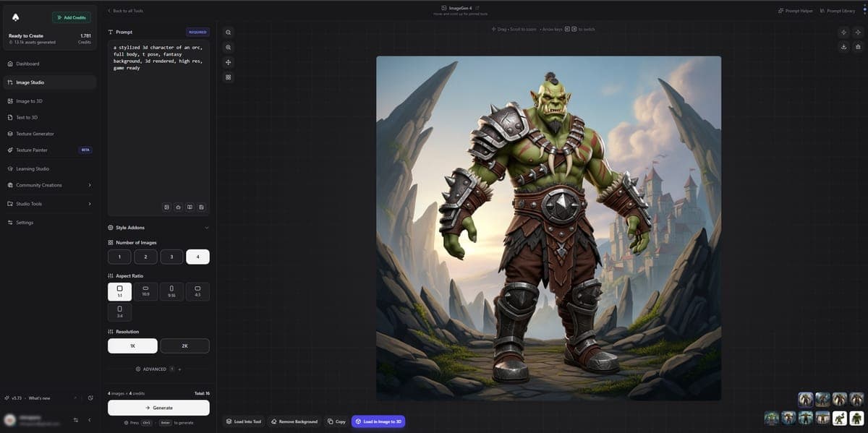Viewport: 868px width, 433px height.
Task: Select last thumbnail in upper history row
Action: (x=856, y=399)
